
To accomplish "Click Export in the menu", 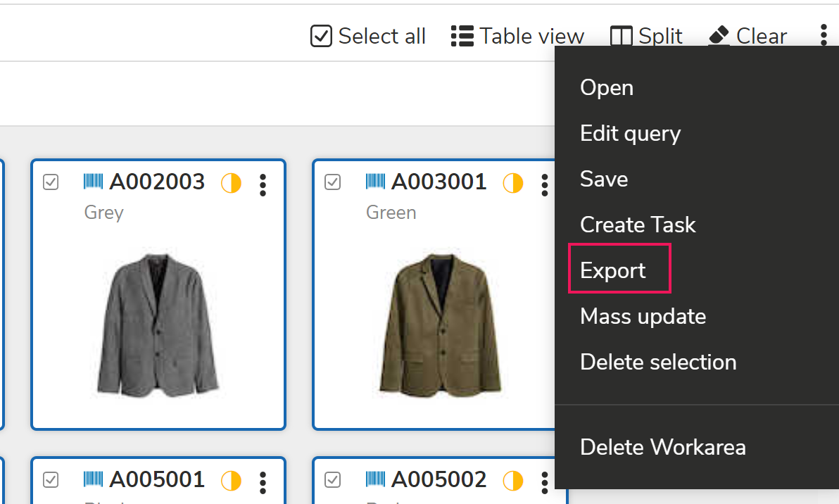I will (x=612, y=270).
